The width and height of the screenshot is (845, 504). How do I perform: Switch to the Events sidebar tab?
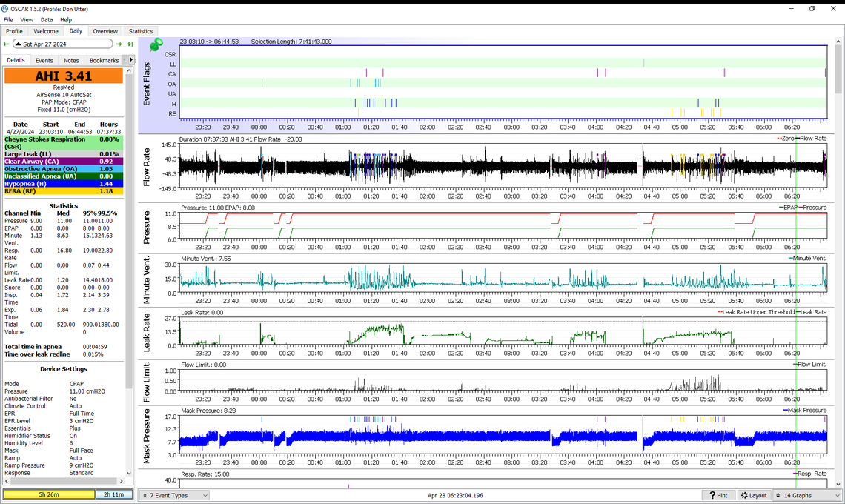pos(44,60)
